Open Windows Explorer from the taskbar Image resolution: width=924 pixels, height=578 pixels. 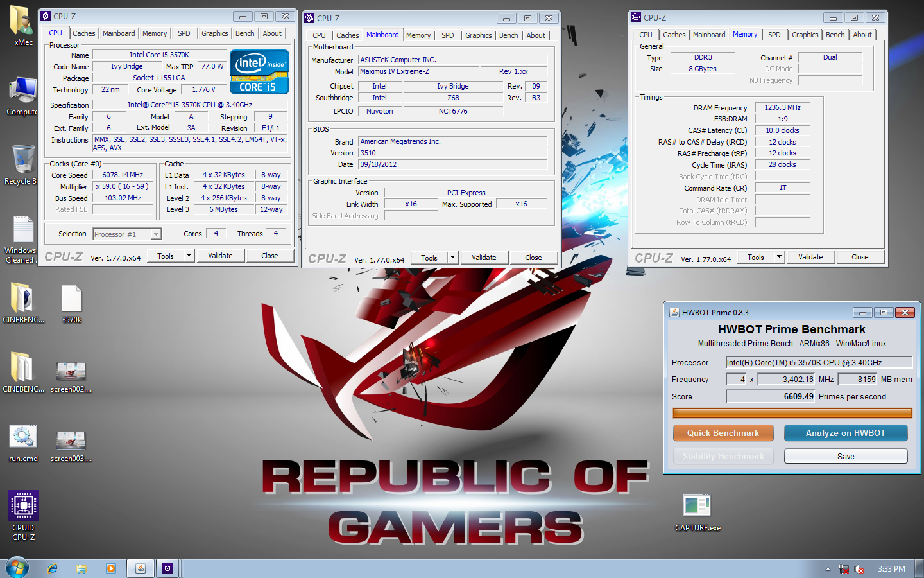coord(81,568)
